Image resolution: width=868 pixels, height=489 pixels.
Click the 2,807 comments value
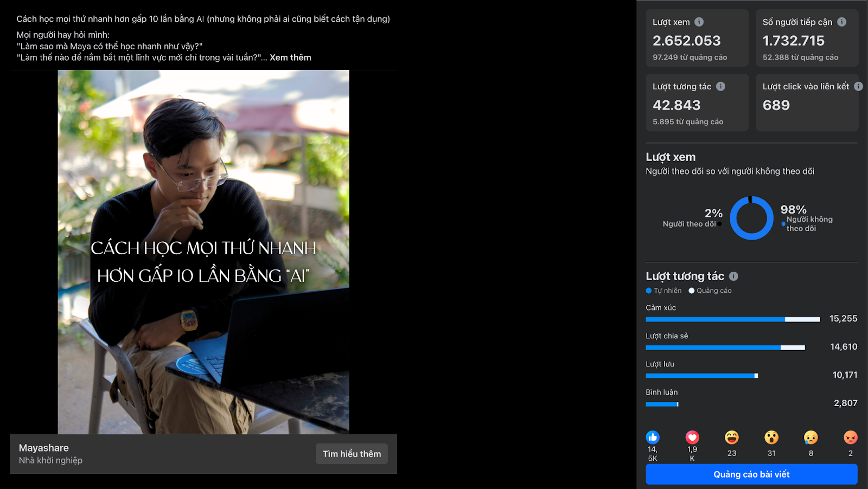[x=845, y=403]
